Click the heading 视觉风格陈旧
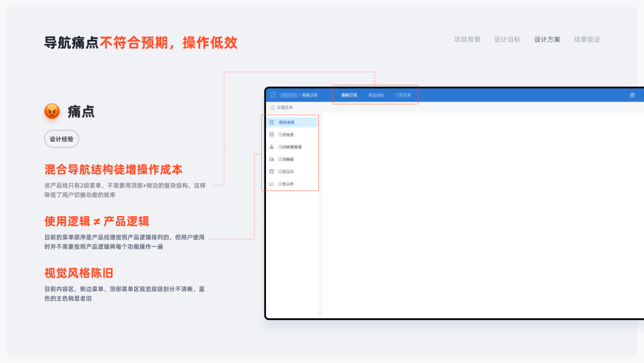644x363 pixels. click(x=79, y=273)
